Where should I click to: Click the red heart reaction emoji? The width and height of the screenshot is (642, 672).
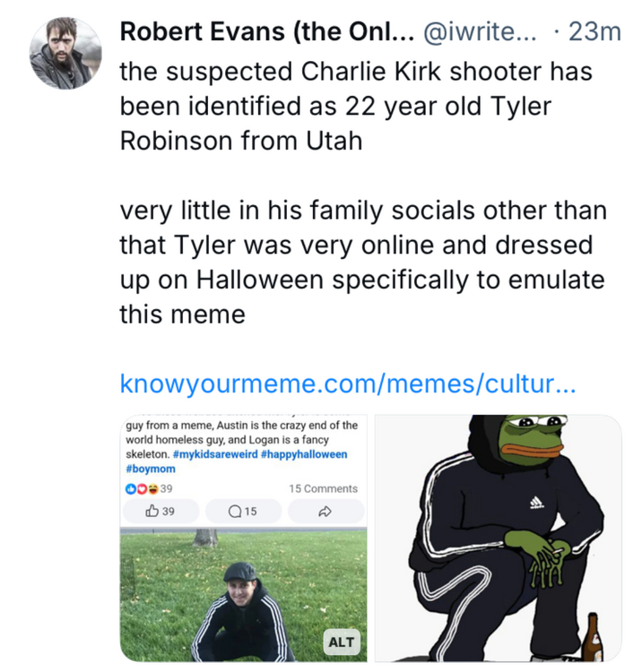[141, 488]
